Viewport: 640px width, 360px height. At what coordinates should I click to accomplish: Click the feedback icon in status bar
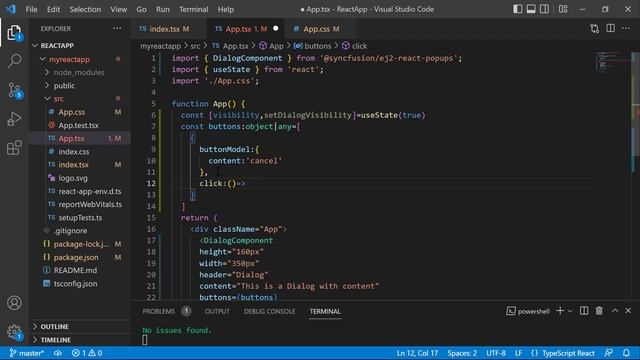click(x=609, y=353)
